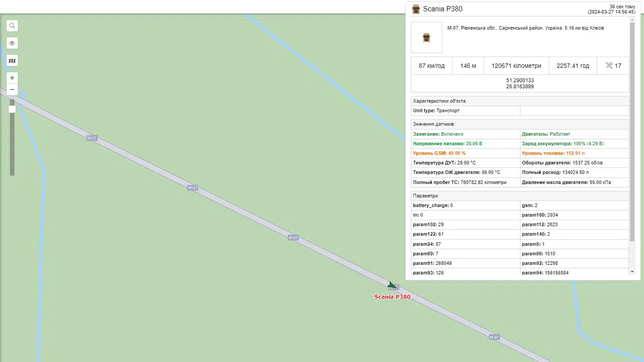The image size is (644, 362).
Task: Click the param140: 2 cell
Action: (574, 234)
